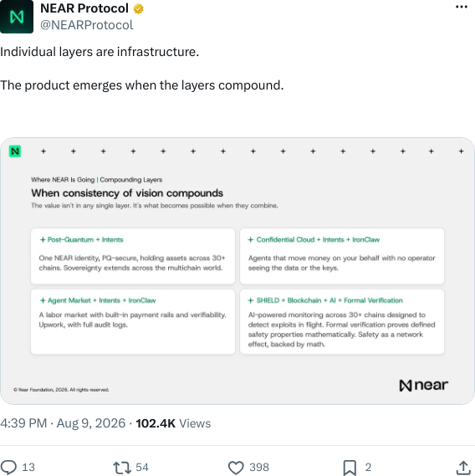Click the Confidential Cloud + Intents + IronClaw card
The height and width of the screenshot is (476, 475).
(342, 256)
